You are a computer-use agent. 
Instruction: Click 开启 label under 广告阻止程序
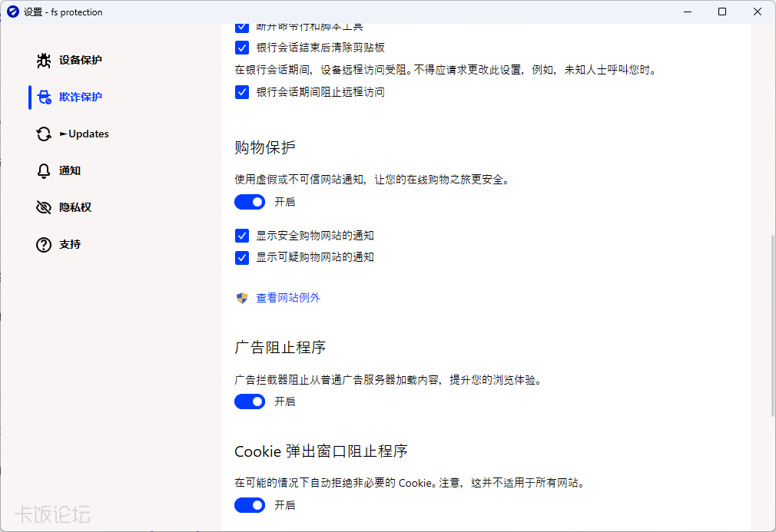[x=285, y=402]
